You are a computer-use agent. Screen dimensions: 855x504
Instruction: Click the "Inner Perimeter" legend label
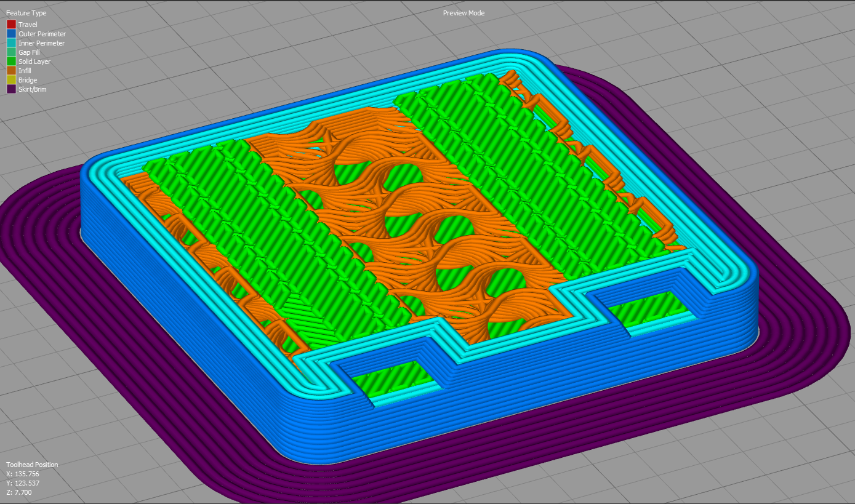[41, 43]
